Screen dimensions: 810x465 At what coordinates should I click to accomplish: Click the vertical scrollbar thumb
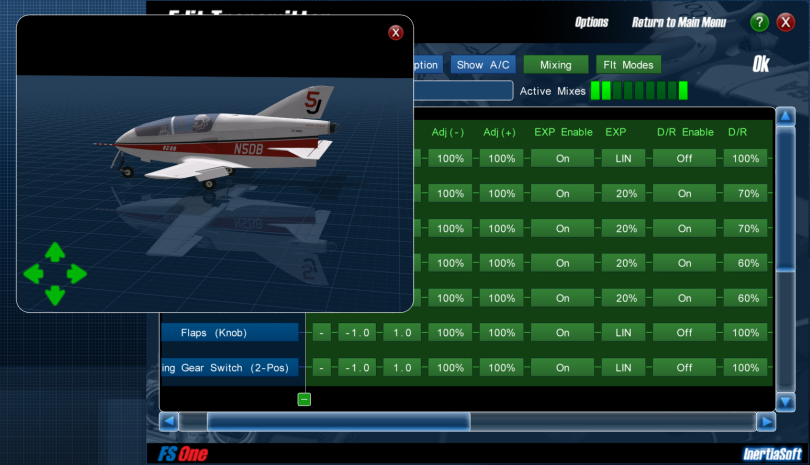pos(785,199)
